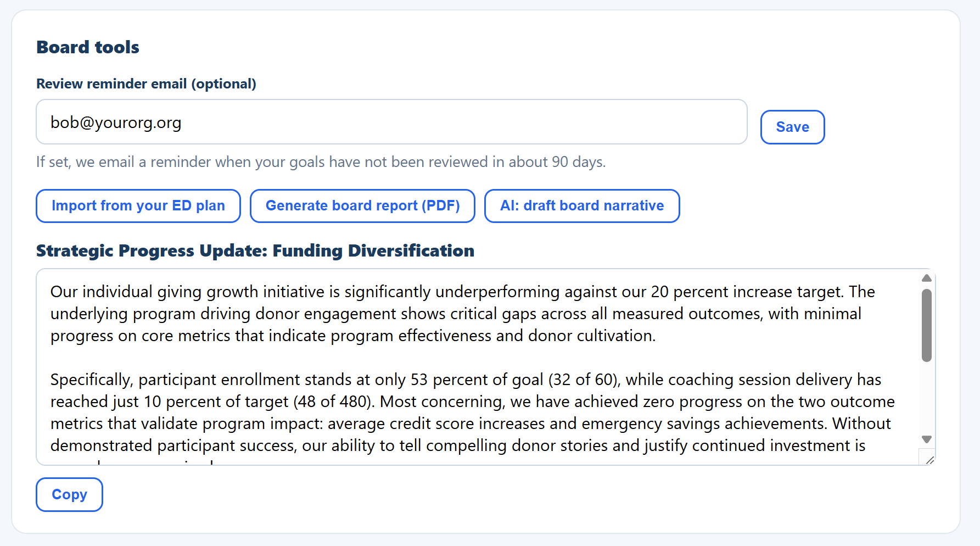
Task: Click scrollbar track below the thumb
Action: (x=927, y=398)
